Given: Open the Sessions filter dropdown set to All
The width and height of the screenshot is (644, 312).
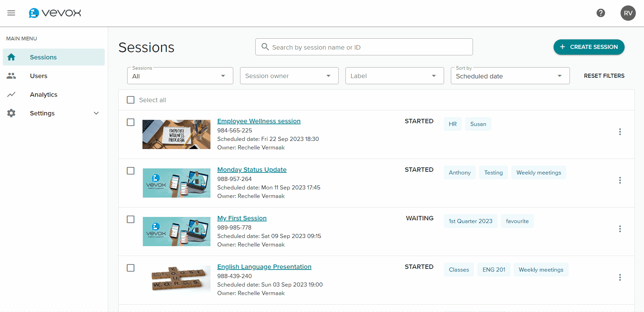Looking at the screenshot, I should 180,76.
